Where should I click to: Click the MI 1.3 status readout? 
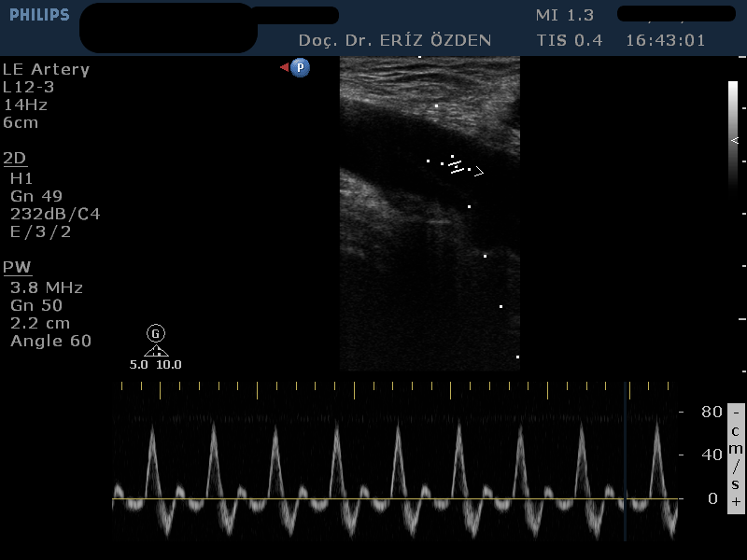coord(565,15)
